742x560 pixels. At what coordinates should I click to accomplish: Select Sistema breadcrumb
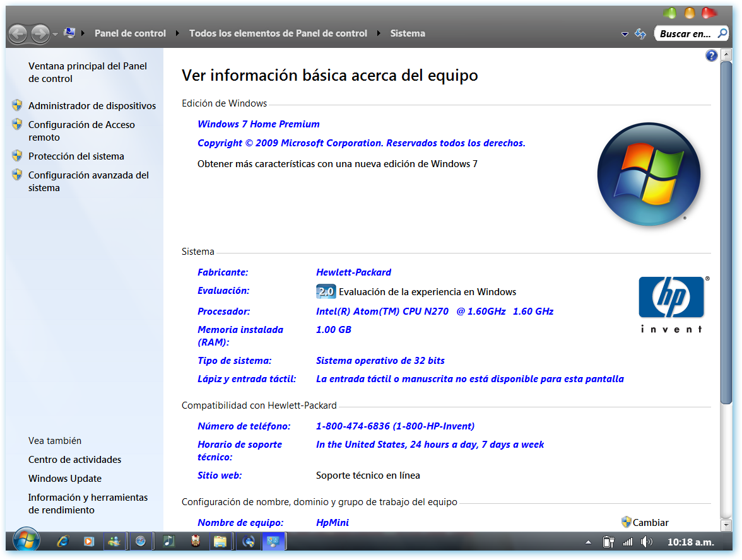point(408,33)
